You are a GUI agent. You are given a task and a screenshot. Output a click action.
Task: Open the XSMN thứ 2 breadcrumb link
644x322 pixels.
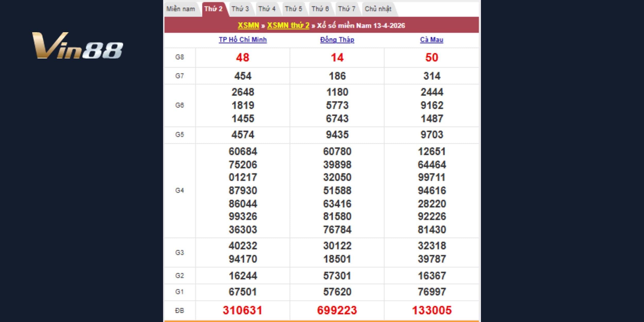tap(288, 26)
